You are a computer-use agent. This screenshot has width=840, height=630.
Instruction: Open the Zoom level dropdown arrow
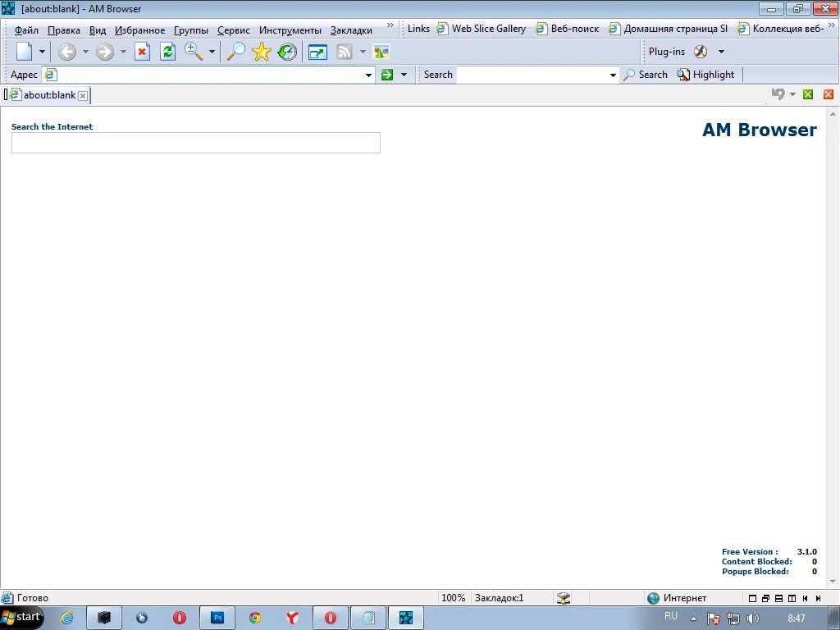[x=212, y=52]
